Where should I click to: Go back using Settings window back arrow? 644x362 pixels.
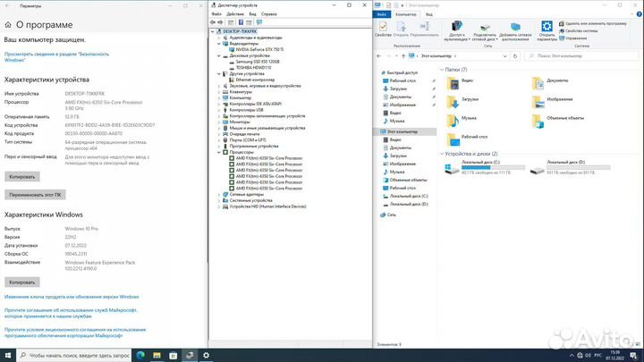click(x=7, y=5)
